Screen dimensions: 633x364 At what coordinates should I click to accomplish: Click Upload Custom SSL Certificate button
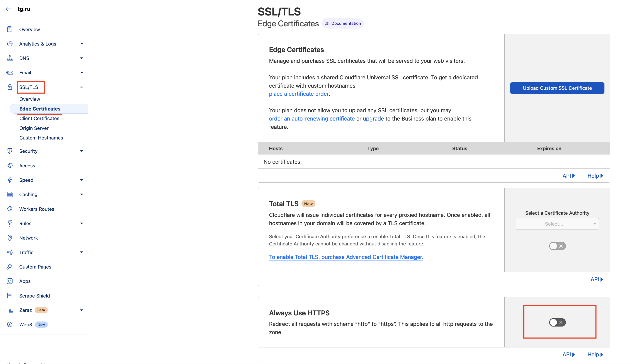[x=557, y=88]
